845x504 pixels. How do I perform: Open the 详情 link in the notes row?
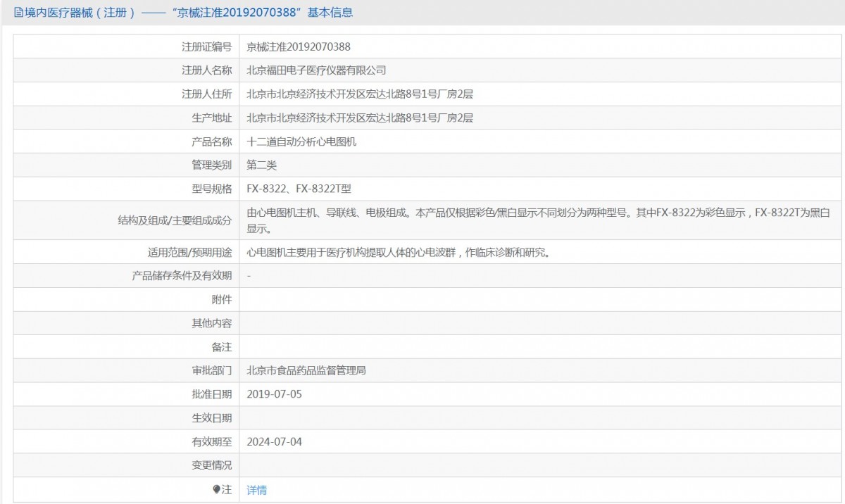[x=256, y=490]
